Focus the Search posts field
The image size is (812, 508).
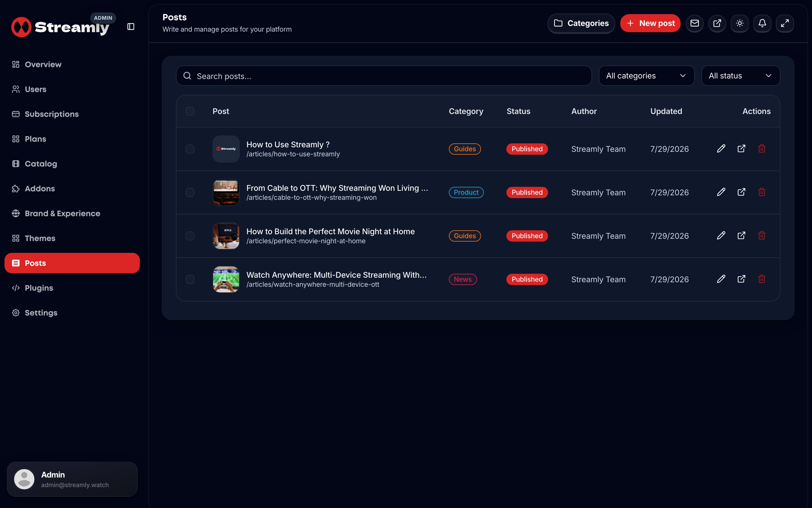384,76
